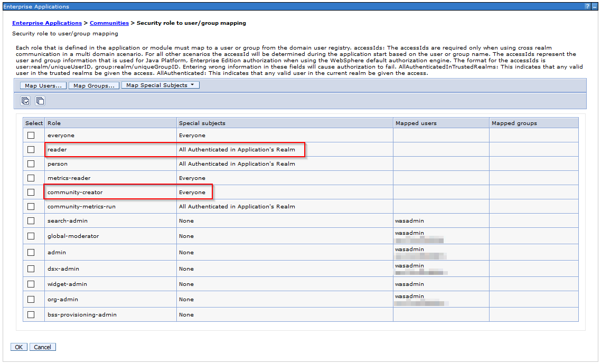
Task: Check the box for the reader role
Action: click(31, 150)
